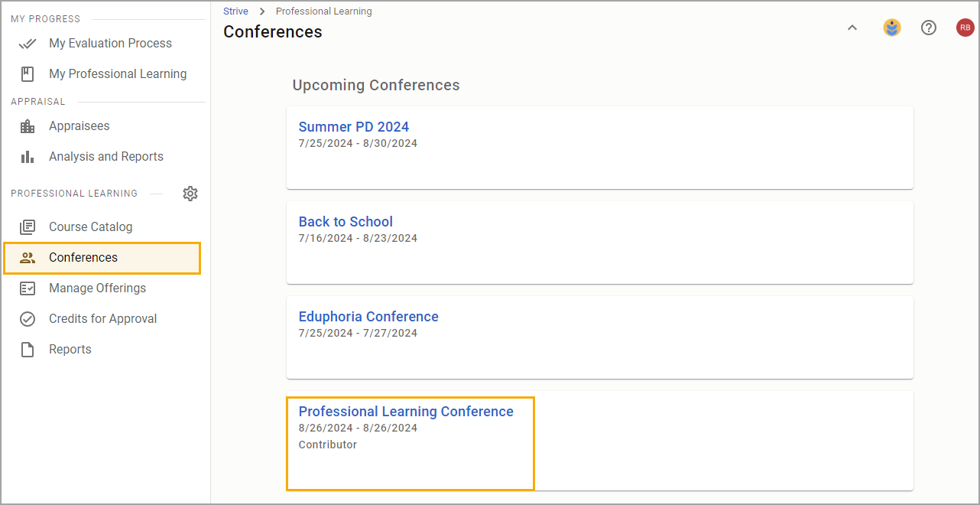
Task: Click the Appraisees building icon
Action: coord(28,126)
